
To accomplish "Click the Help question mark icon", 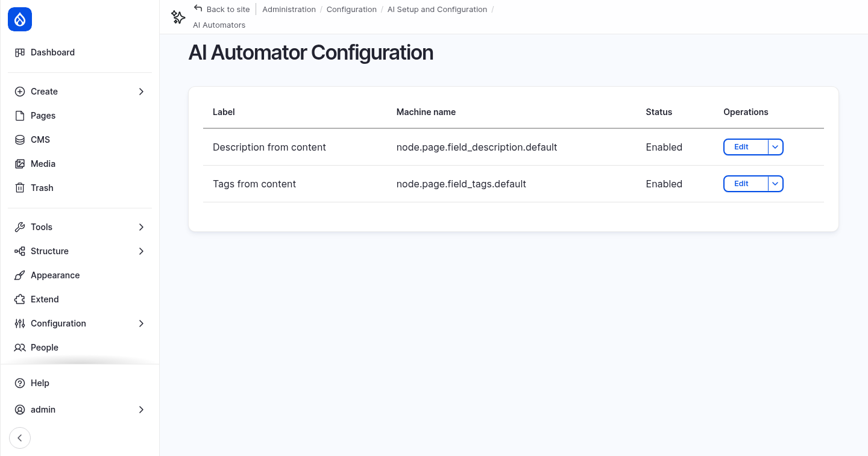I will coord(20,383).
